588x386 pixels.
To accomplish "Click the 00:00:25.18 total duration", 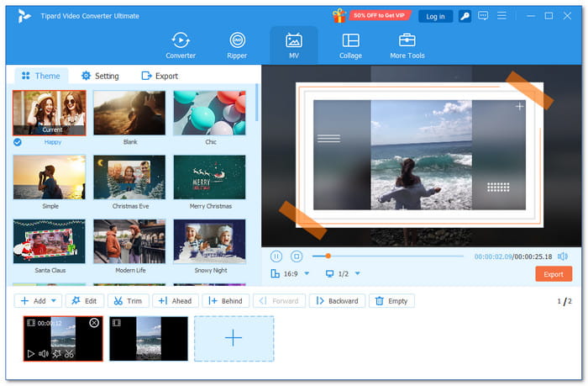I will click(533, 256).
